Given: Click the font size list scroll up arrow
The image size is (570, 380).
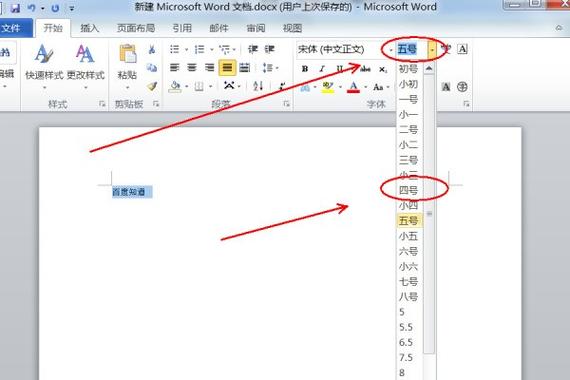Looking at the screenshot, I should (x=429, y=68).
